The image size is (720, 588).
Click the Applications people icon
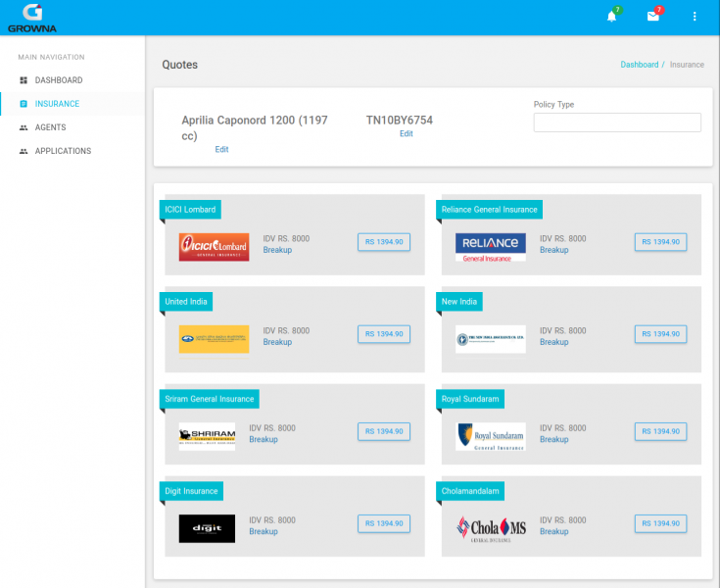click(x=24, y=151)
